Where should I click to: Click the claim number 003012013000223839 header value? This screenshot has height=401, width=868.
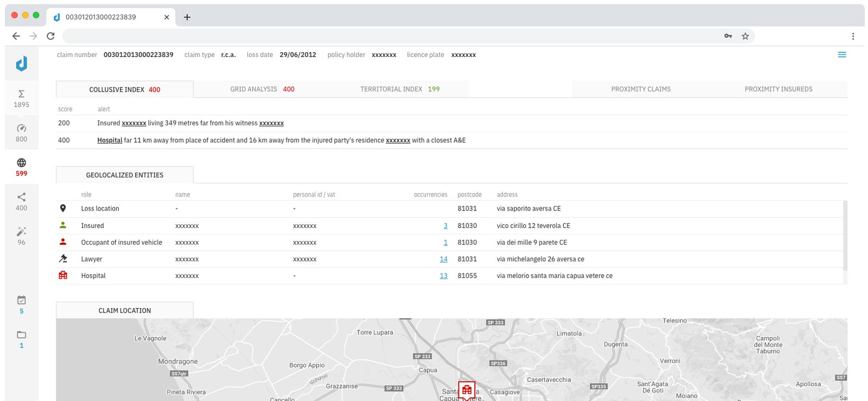138,55
